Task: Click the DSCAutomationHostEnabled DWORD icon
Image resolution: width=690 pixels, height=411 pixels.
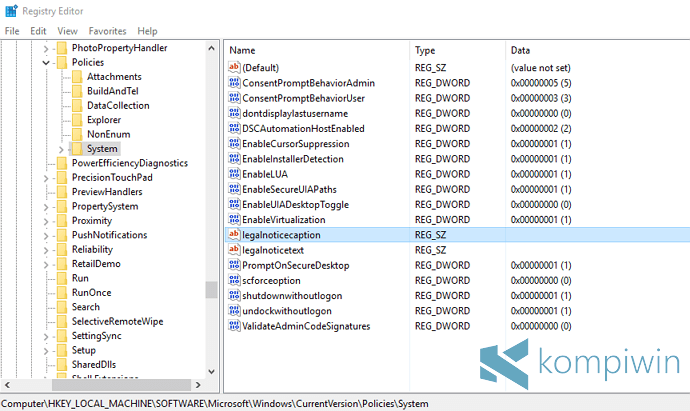Action: click(234, 128)
